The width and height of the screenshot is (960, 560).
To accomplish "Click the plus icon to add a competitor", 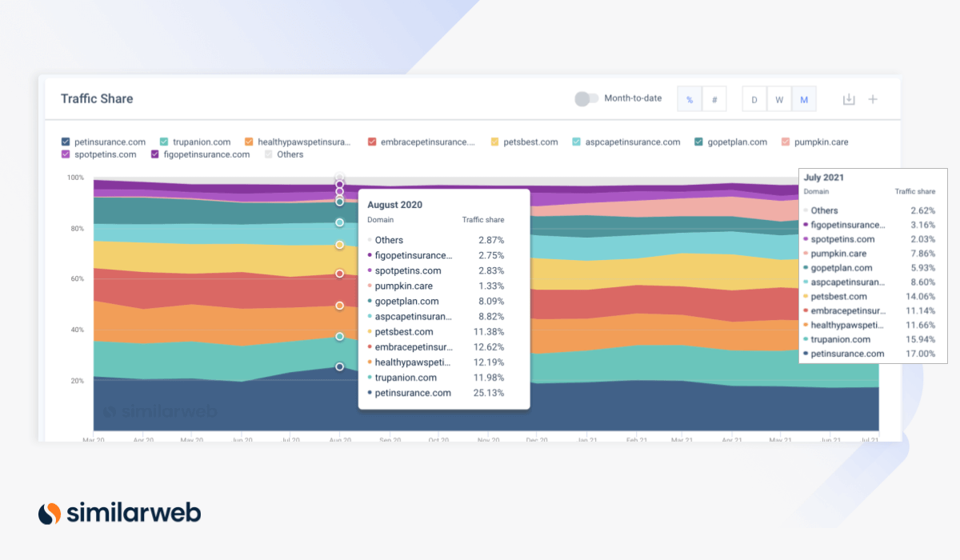I will 873,98.
